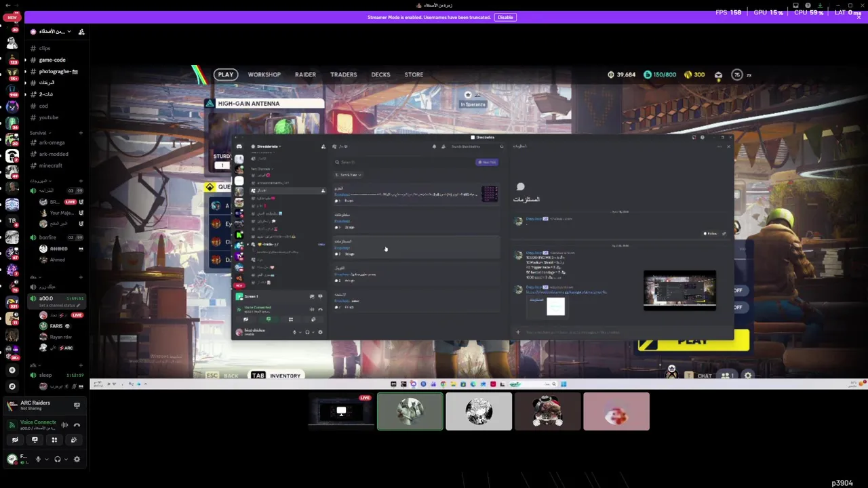Disable Streamer Mode from the banner
This screenshot has height=488, width=868.
tap(505, 17)
